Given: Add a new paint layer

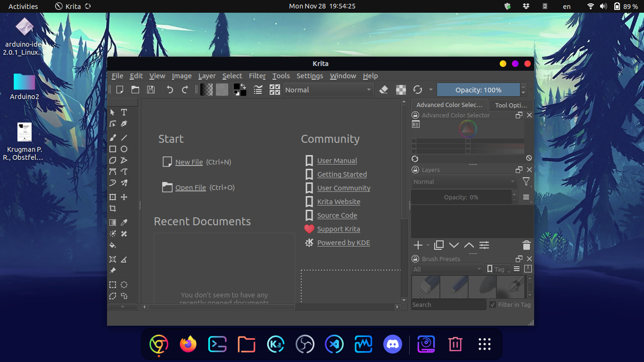Looking at the screenshot, I should 418,245.
